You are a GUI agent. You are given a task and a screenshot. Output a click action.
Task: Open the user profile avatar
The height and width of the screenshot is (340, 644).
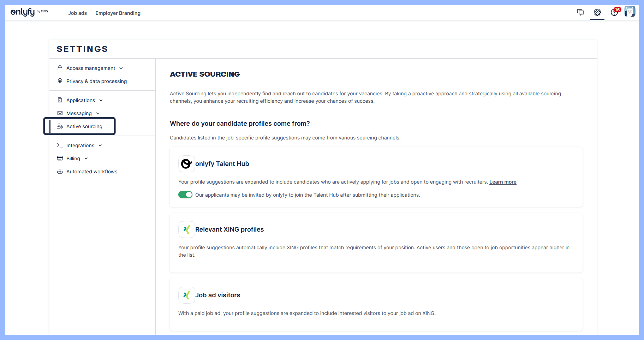630,12
